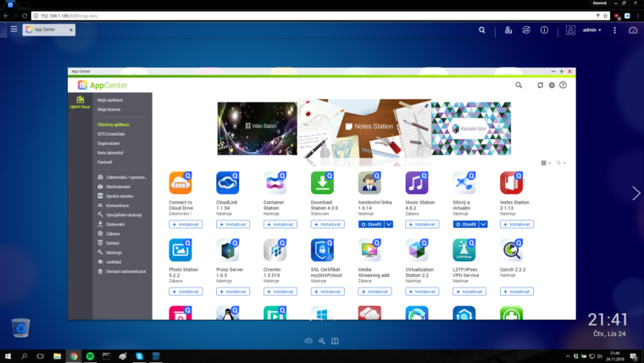644x363 pixels.
Task: Open the QNAP Store sidebar icon
Action: 80,102
